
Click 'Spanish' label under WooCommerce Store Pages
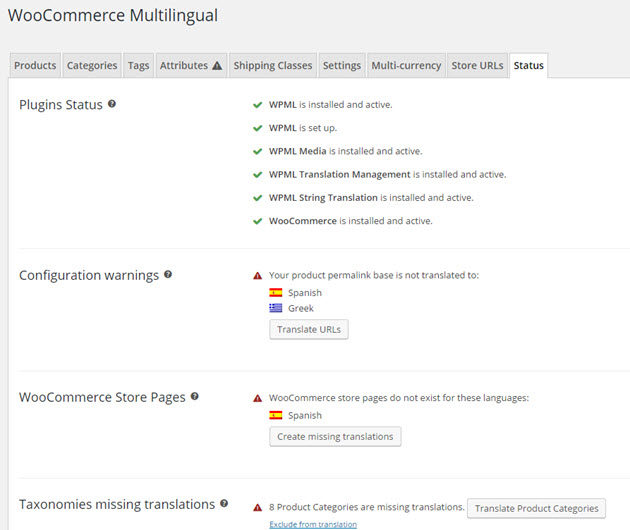click(x=305, y=415)
